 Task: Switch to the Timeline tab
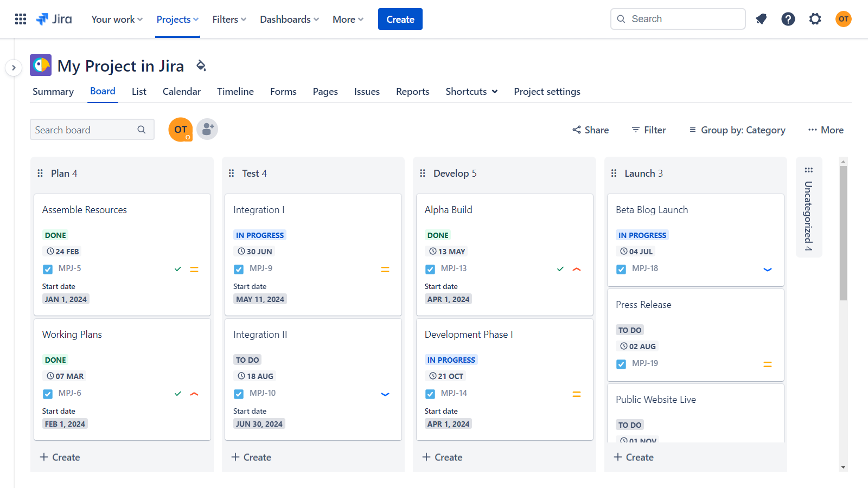pyautogui.click(x=235, y=91)
